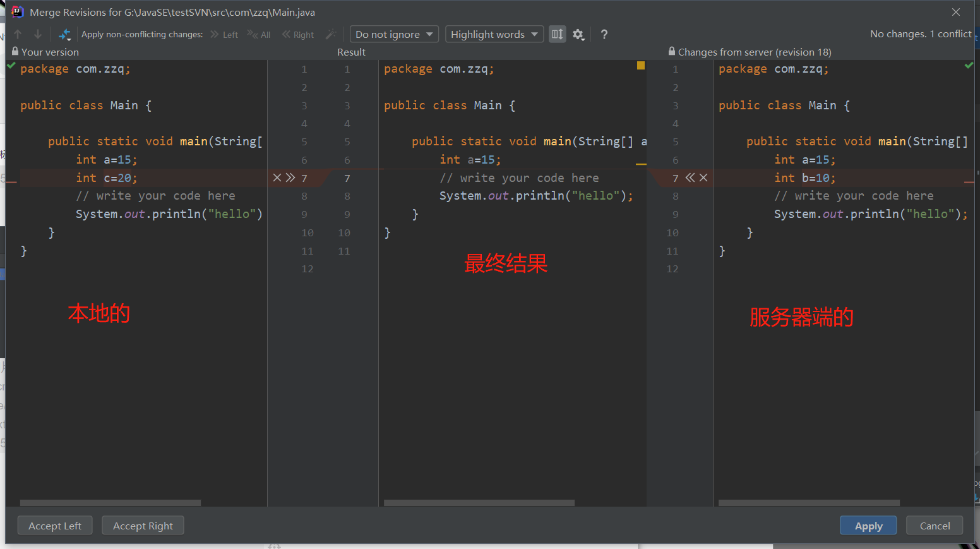The height and width of the screenshot is (549, 980).
Task: Click println hello line in Result pane
Action: 536,196
